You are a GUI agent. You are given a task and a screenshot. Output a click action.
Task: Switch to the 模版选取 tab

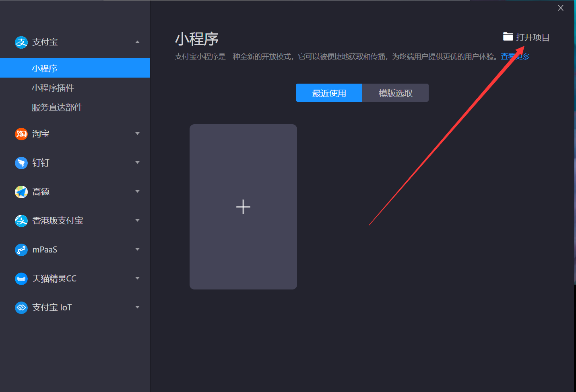pos(395,93)
